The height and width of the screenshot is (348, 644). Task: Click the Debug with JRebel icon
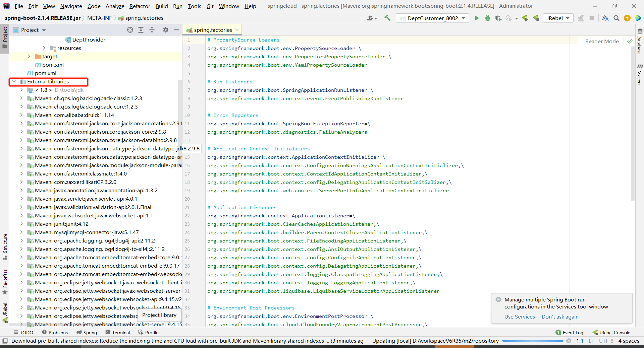pyautogui.click(x=536, y=18)
